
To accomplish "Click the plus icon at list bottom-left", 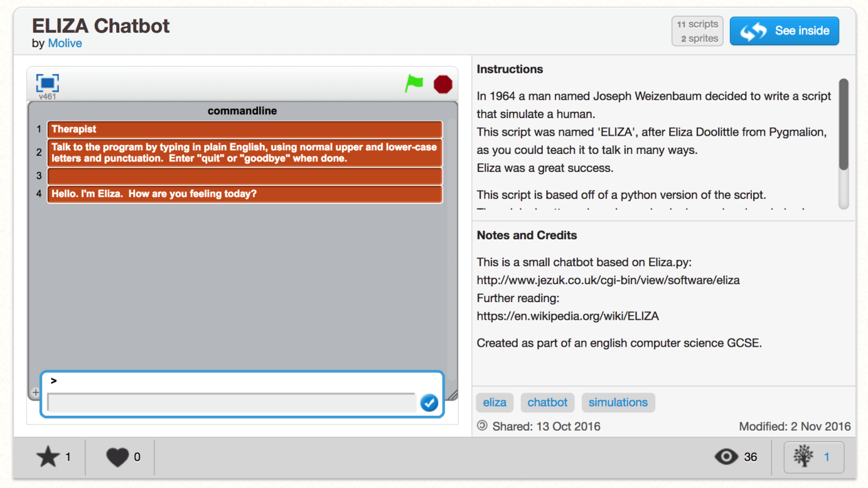I will [35, 392].
